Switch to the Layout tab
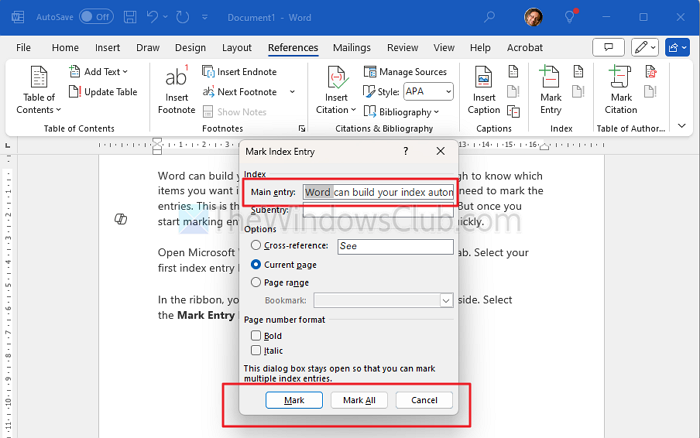700x438 pixels. pos(237,47)
